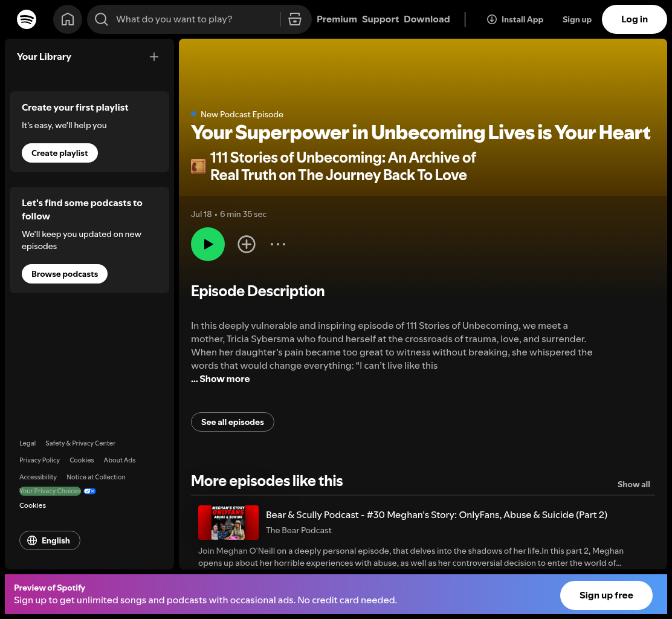The width and height of the screenshot is (672, 619).
Task: Open The Bear Podcast show link
Action: click(x=299, y=530)
